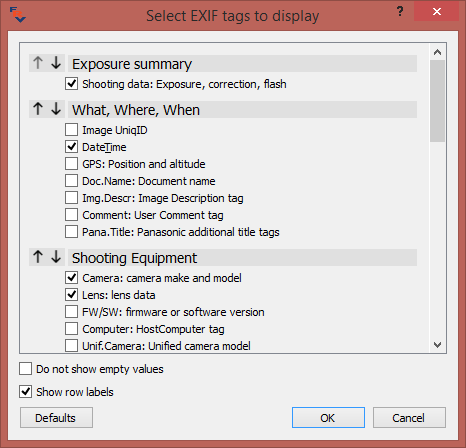466x448 pixels.
Task: Move What, Where, When group up
Action: click(38, 109)
